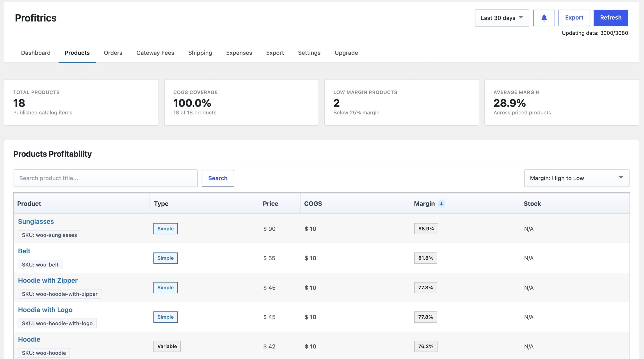The width and height of the screenshot is (644, 359).
Task: Click the Updating data: 3000/3080 status text
Action: 595,33
